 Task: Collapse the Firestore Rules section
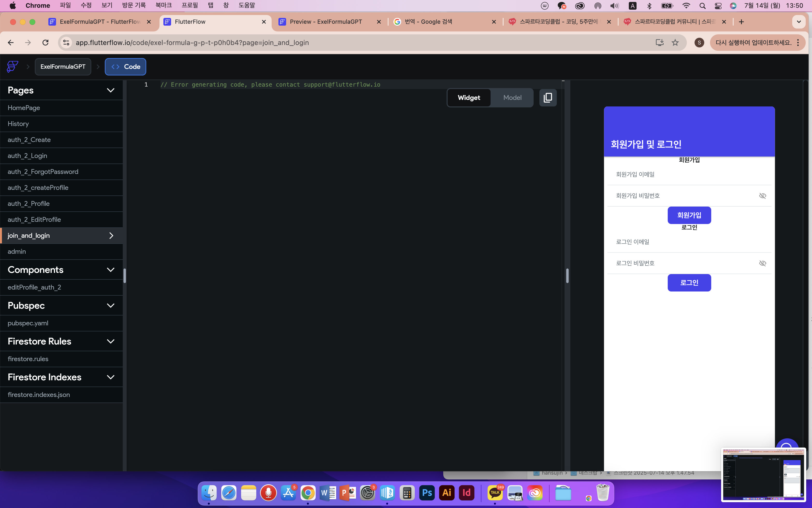[110, 341]
